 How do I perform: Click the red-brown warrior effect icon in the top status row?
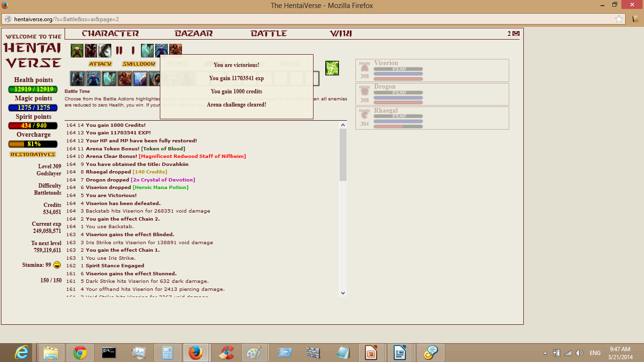[175, 50]
